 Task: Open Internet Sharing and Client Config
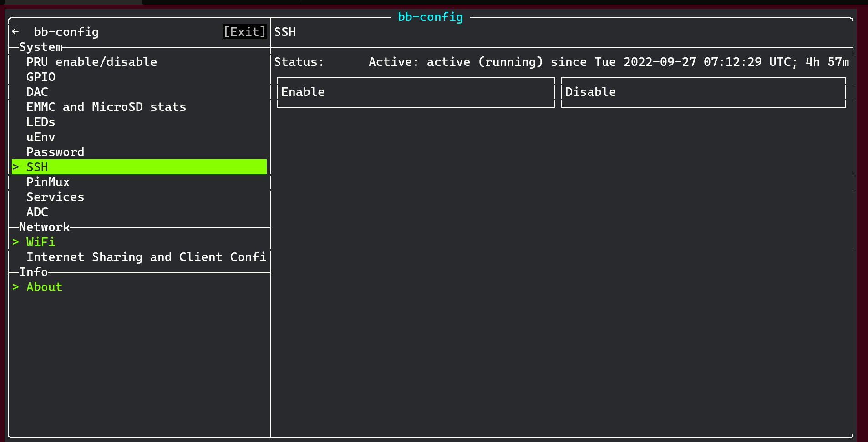click(146, 257)
